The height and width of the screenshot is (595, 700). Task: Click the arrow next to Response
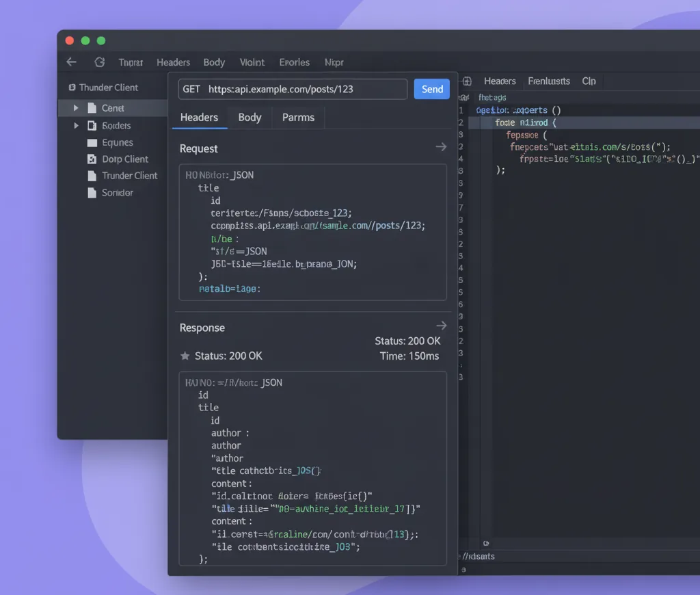441,326
